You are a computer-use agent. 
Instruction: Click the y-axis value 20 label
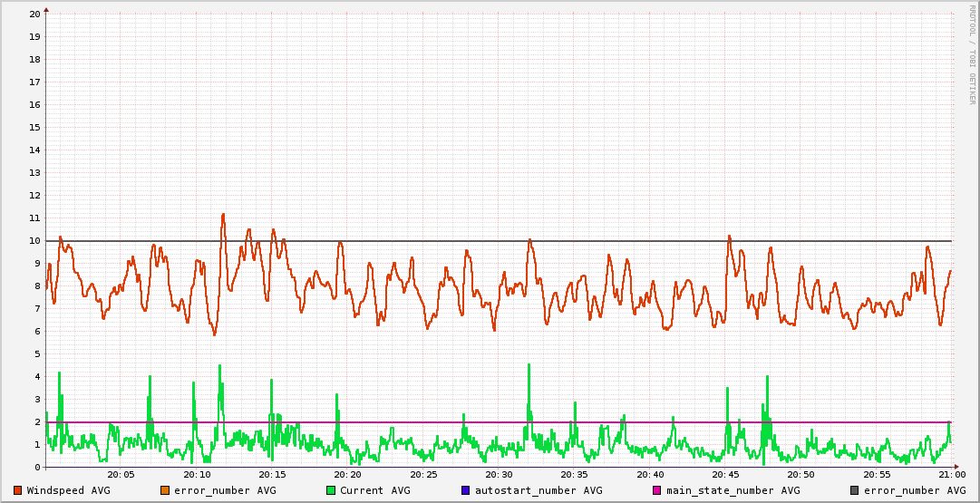click(x=34, y=15)
